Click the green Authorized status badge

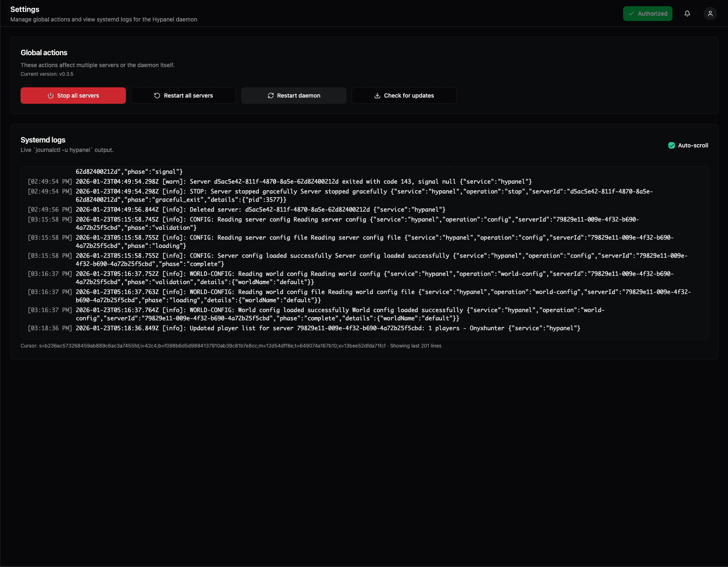tap(648, 13)
